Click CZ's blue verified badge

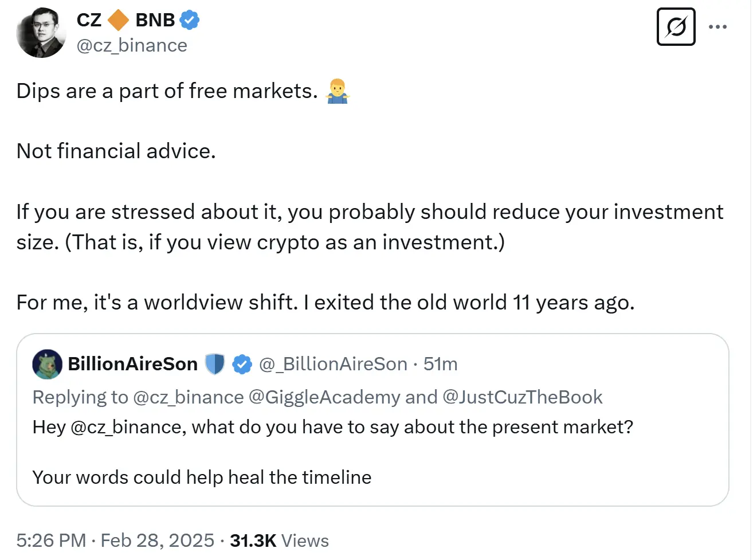coord(189,20)
